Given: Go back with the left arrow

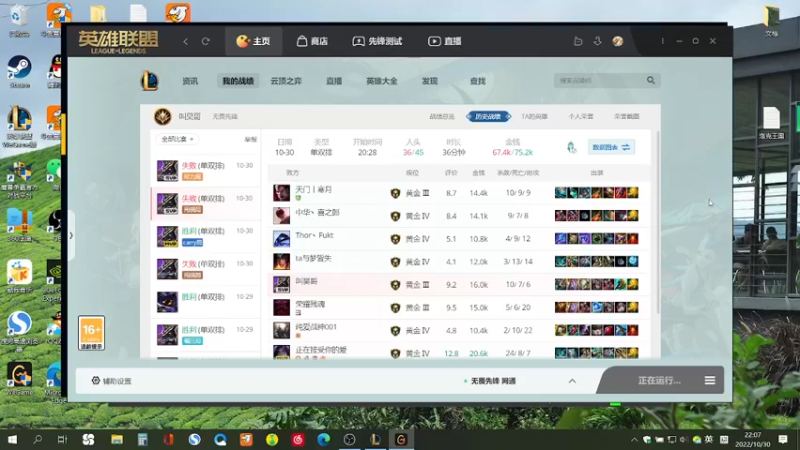Looking at the screenshot, I should tap(186, 41).
